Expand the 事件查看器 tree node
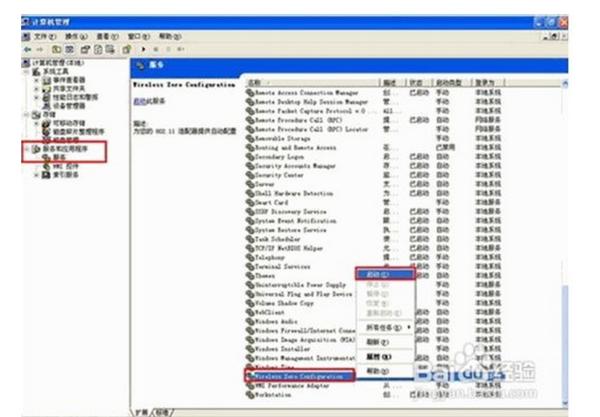This screenshot has width=600, height=417. click(x=37, y=80)
